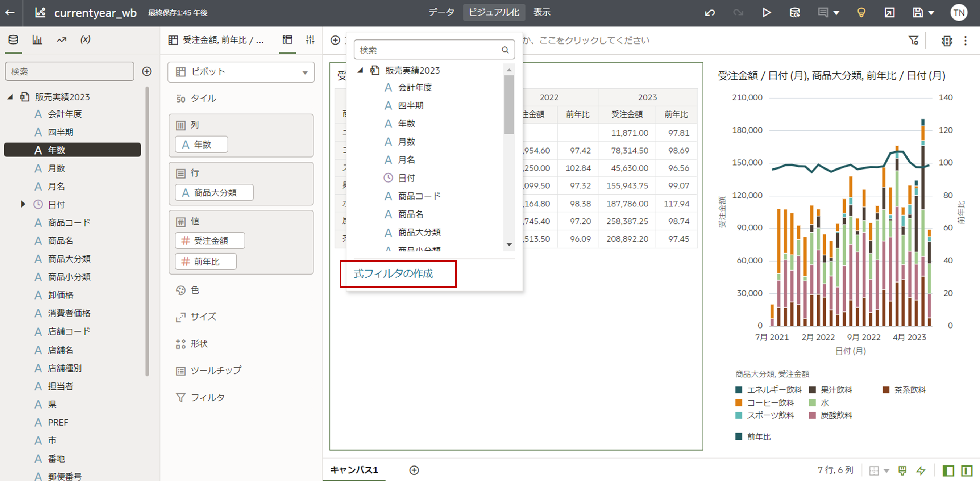
Task: Click the save disk icon
Action: click(x=917, y=13)
